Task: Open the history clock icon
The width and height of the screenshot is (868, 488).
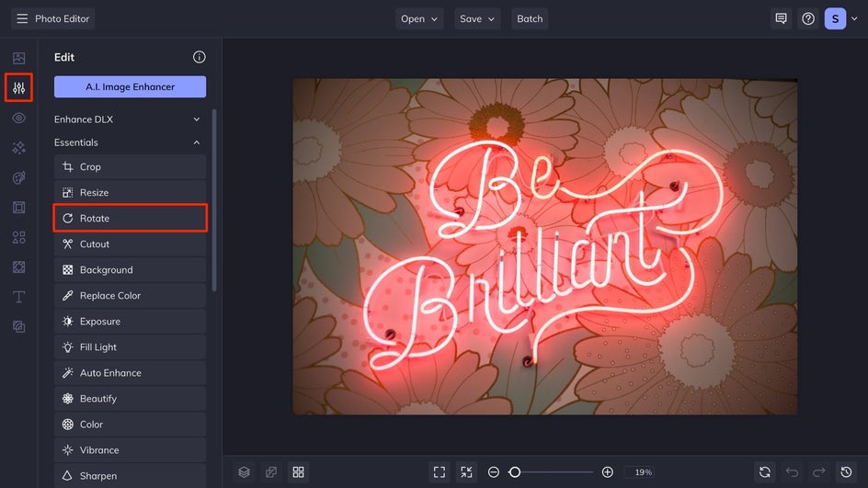Action: point(847,472)
